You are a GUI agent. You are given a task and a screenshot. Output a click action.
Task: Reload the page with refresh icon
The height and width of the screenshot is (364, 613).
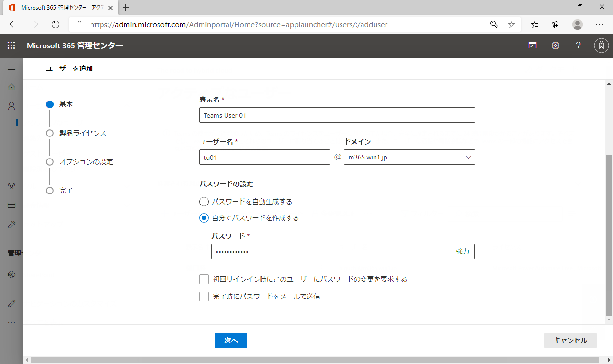click(56, 24)
